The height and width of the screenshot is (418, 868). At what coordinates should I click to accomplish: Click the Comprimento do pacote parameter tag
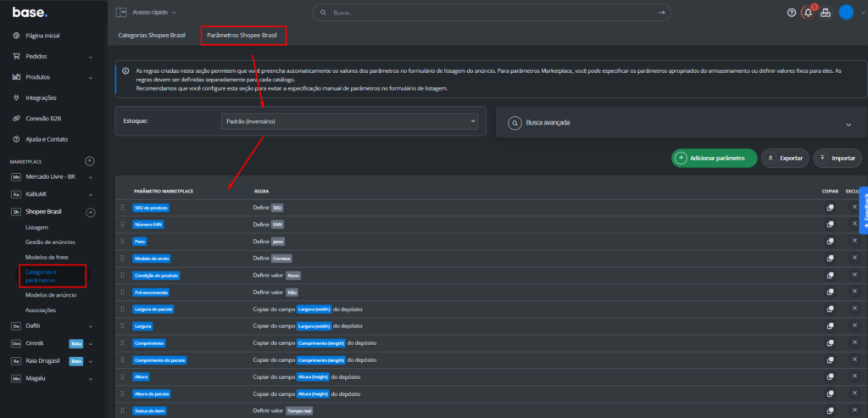[x=160, y=359]
